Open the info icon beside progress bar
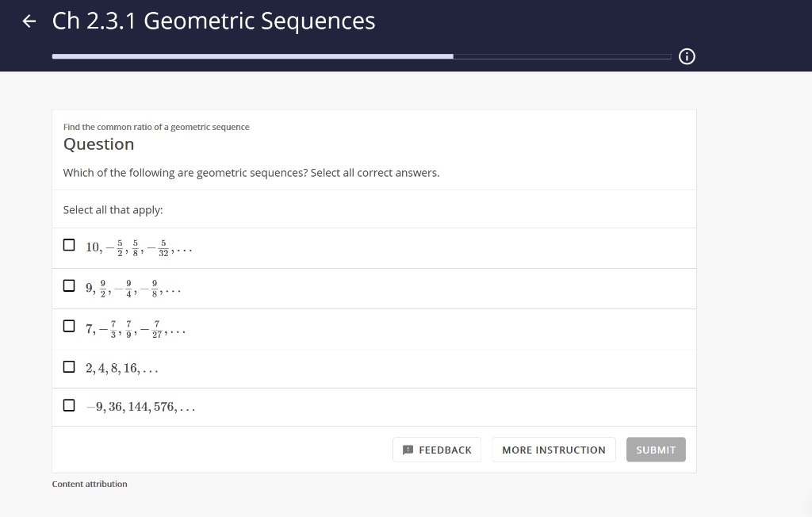 [x=687, y=56]
